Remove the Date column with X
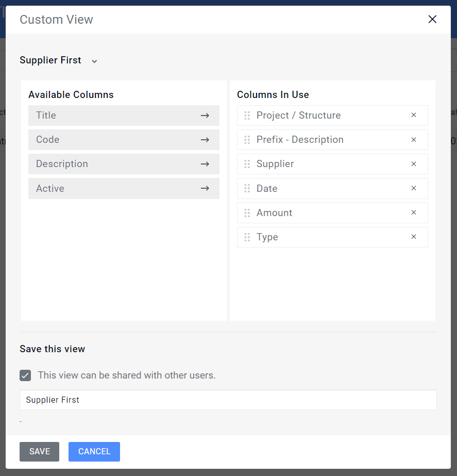This screenshot has width=457, height=476. [x=414, y=189]
